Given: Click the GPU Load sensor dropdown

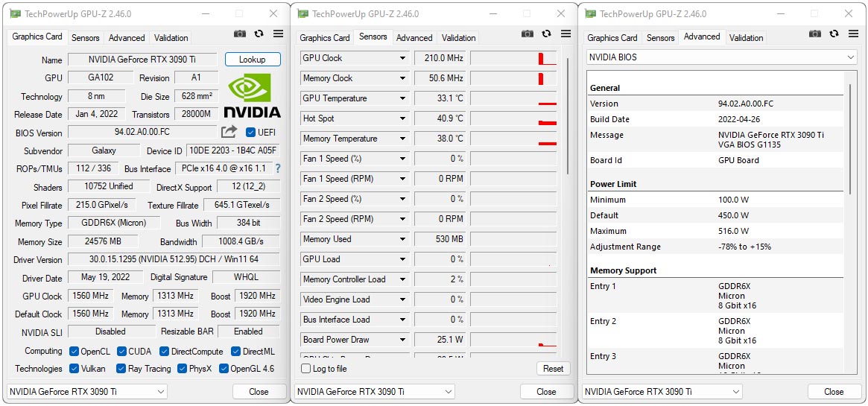Looking at the screenshot, I should pyautogui.click(x=402, y=258).
